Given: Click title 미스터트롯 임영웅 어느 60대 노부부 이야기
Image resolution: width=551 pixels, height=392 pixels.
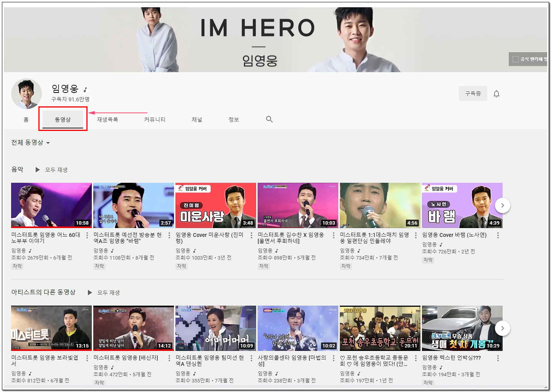Looking at the screenshot, I should [46, 238].
